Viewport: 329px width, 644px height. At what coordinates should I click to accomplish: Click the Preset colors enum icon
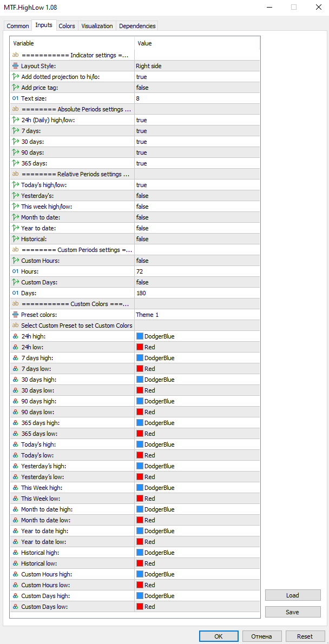click(15, 315)
